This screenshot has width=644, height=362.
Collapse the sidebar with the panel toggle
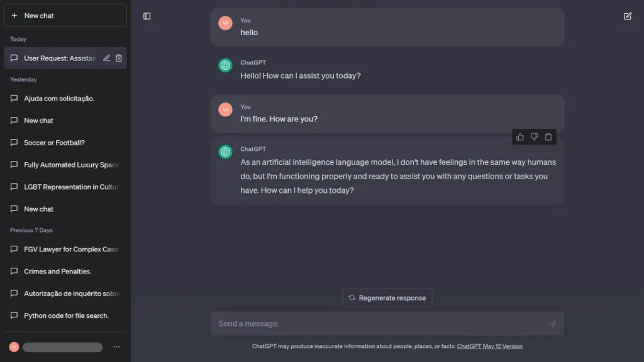(147, 16)
